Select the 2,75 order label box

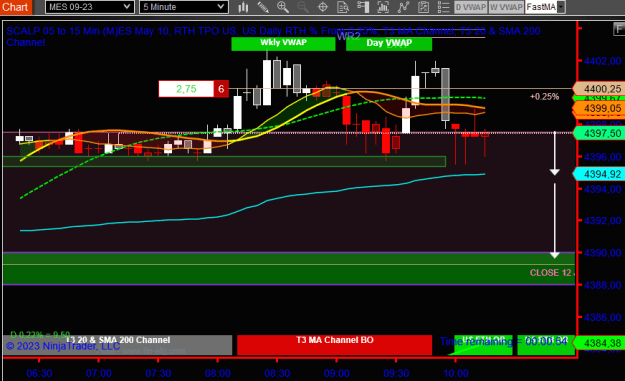[x=186, y=89]
